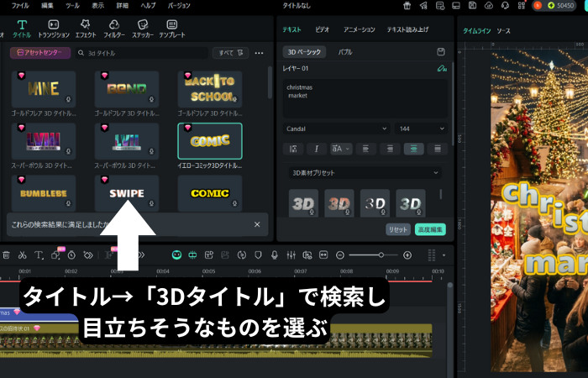This screenshot has height=378, width=588.
Task: Open cloud upload icon
Action: (x=489, y=5)
